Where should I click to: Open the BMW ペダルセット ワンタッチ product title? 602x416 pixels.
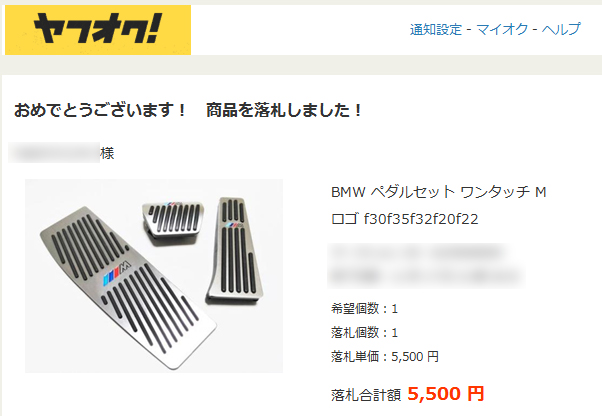[x=438, y=205]
